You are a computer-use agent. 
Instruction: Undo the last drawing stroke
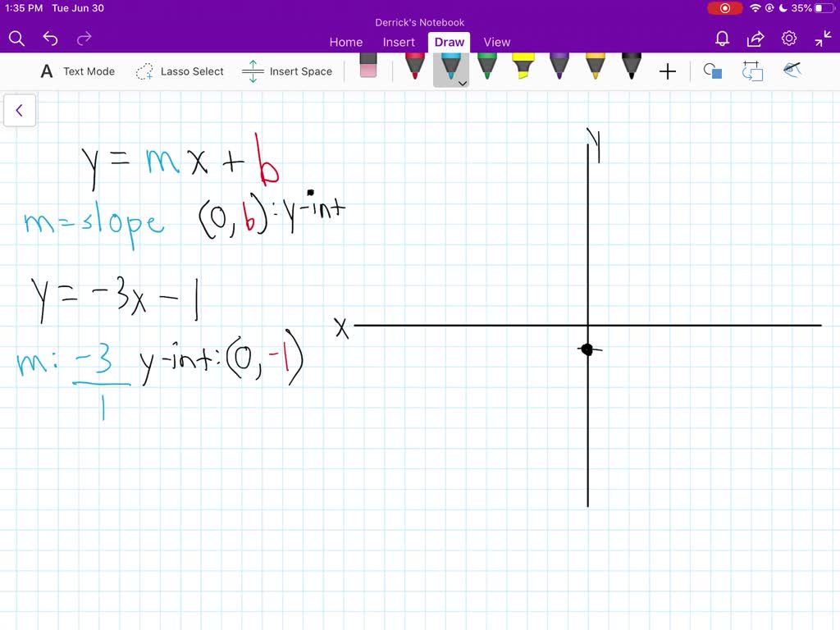coord(50,38)
